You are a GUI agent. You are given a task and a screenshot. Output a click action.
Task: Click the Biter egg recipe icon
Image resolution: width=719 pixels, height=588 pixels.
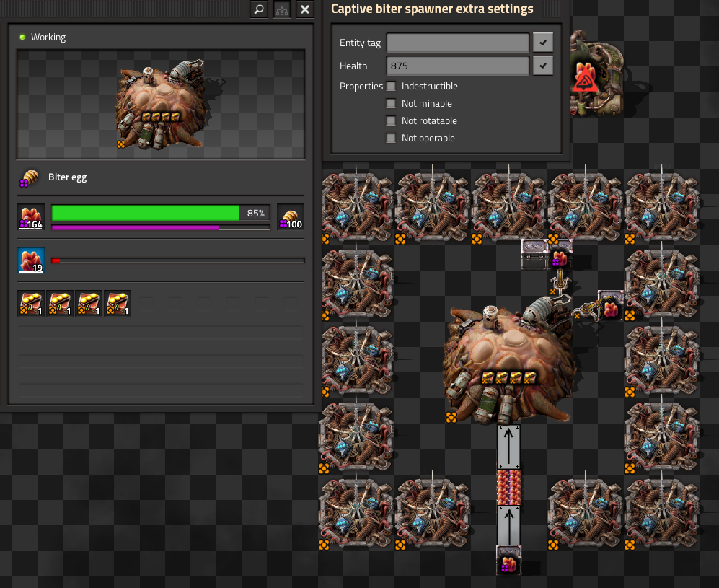tap(30, 178)
